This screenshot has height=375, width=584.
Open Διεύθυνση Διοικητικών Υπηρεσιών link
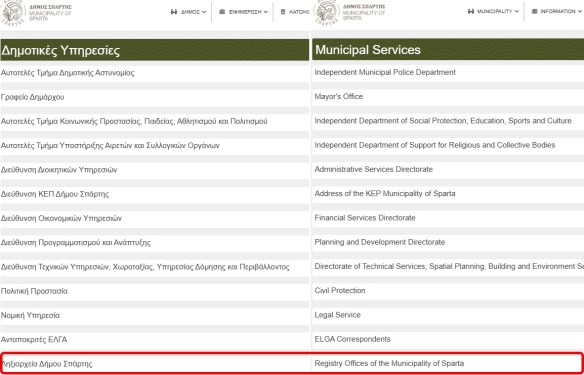(x=59, y=170)
